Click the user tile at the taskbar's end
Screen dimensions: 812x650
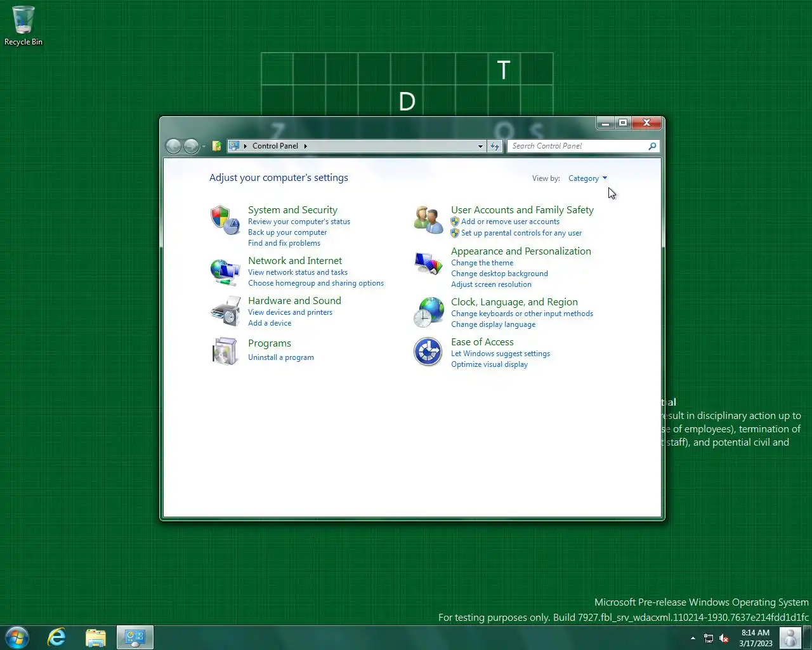point(790,637)
